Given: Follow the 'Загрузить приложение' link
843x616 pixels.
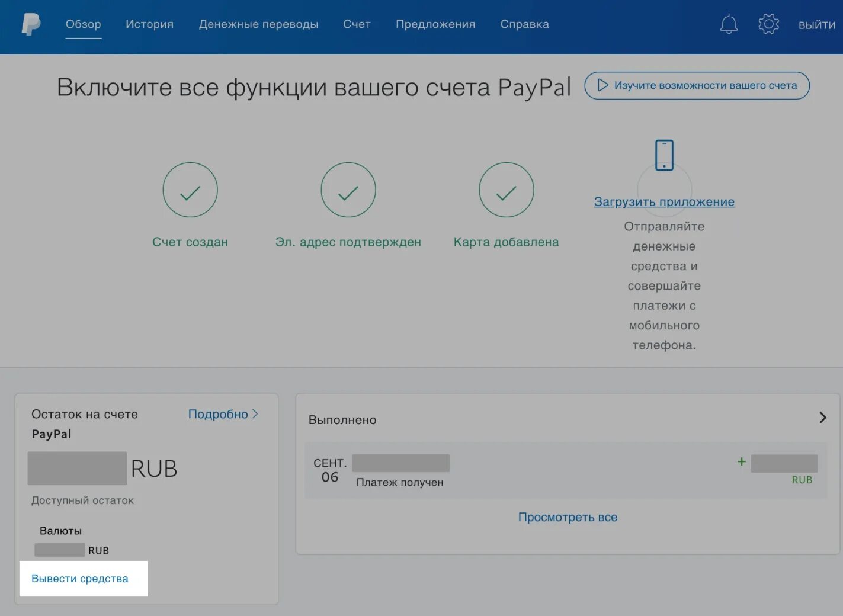Looking at the screenshot, I should click(x=664, y=202).
